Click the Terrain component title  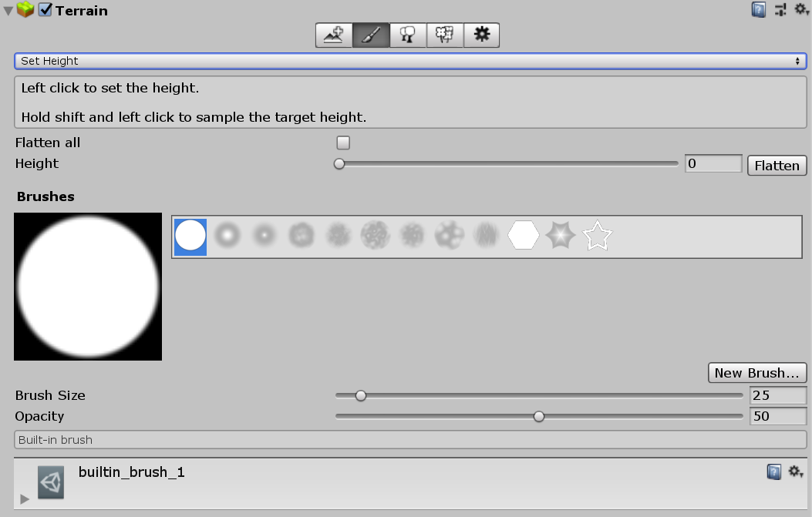click(82, 10)
